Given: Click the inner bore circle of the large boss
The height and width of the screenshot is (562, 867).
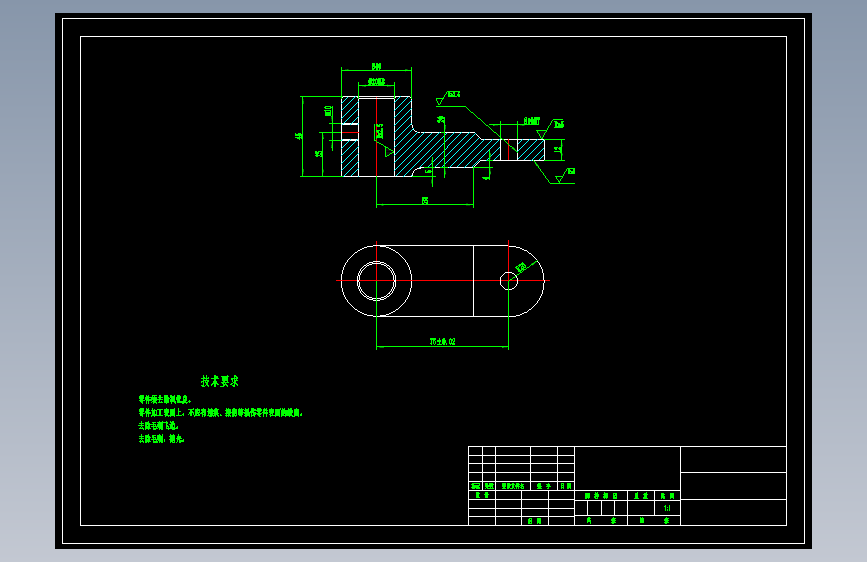Looking at the screenshot, I should tap(377, 281).
